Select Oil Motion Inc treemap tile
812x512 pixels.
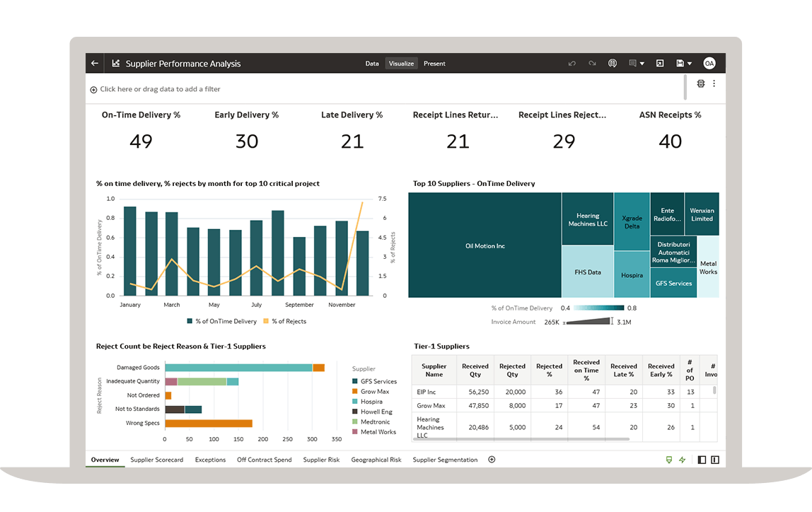(x=485, y=245)
